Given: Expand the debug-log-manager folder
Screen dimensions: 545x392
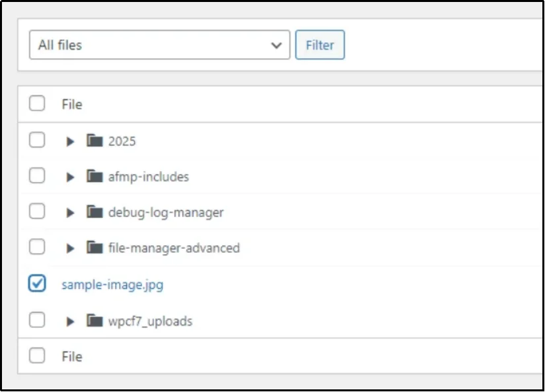Looking at the screenshot, I should (x=69, y=212).
